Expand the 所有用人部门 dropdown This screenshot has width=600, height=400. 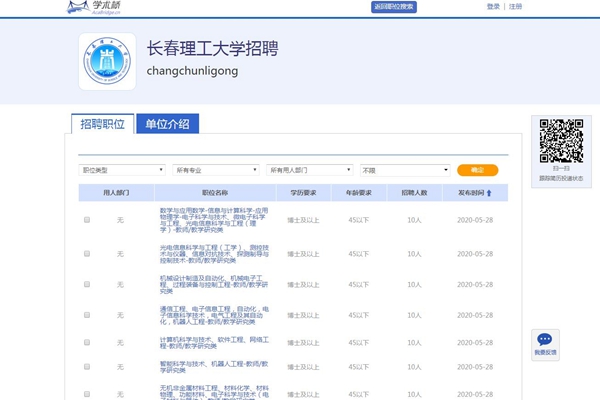pyautogui.click(x=310, y=170)
